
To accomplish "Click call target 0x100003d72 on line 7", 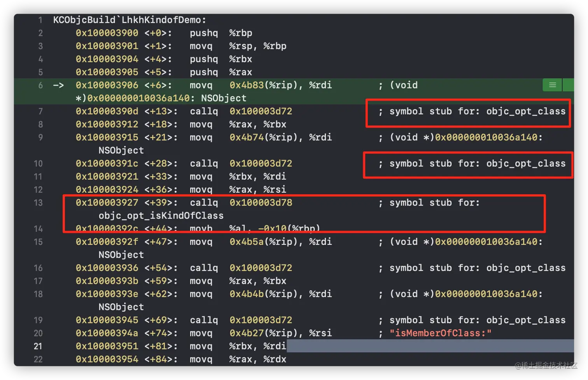I will click(x=261, y=111).
